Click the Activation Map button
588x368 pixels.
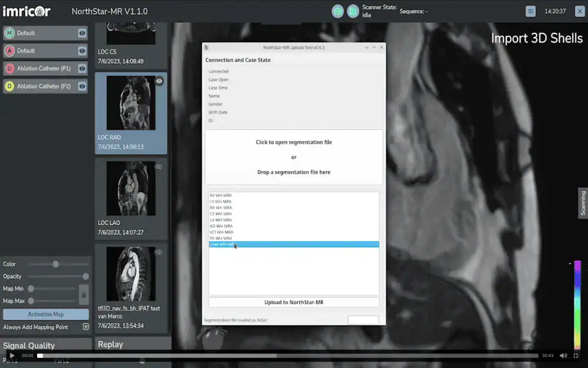tap(46, 314)
